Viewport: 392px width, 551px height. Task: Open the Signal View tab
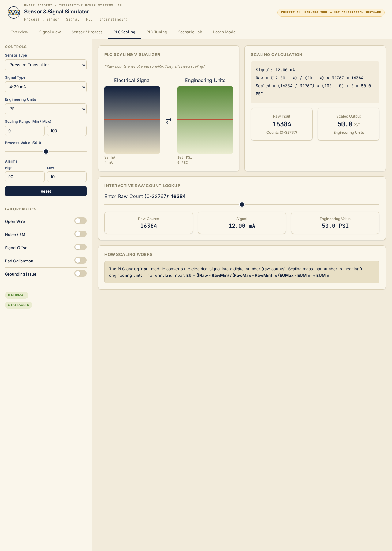50,32
